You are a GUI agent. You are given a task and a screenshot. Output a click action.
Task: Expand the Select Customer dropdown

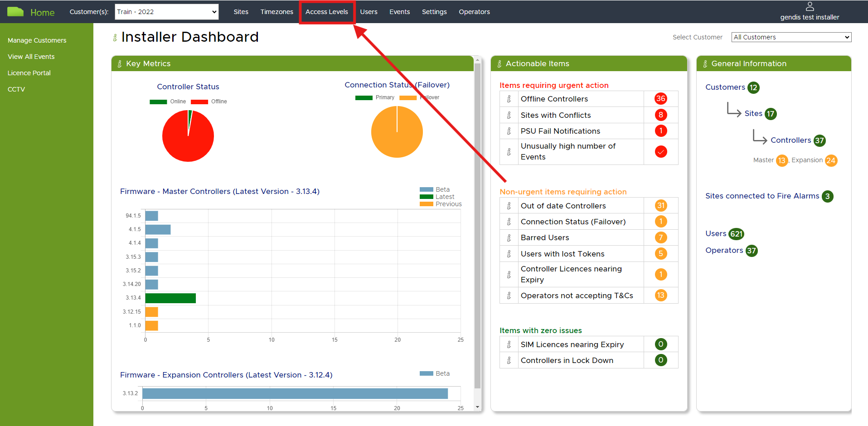(791, 37)
